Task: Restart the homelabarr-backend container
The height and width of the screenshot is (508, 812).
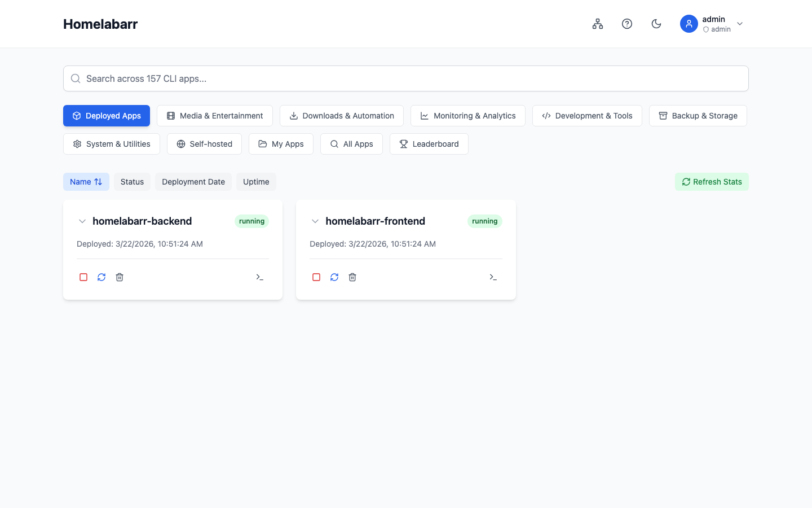Action: [x=101, y=277]
